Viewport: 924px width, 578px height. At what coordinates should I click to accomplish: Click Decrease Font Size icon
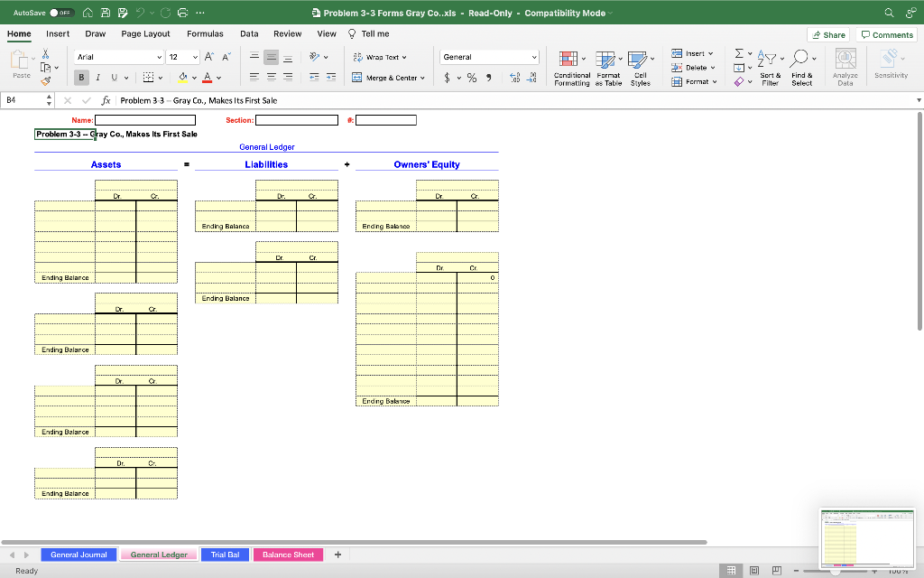[226, 57]
